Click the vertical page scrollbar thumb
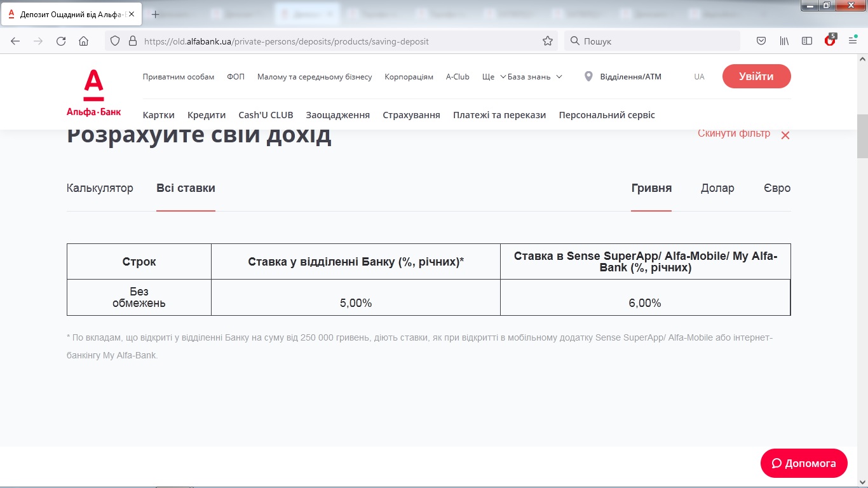The image size is (868, 488). pyautogui.click(x=862, y=136)
